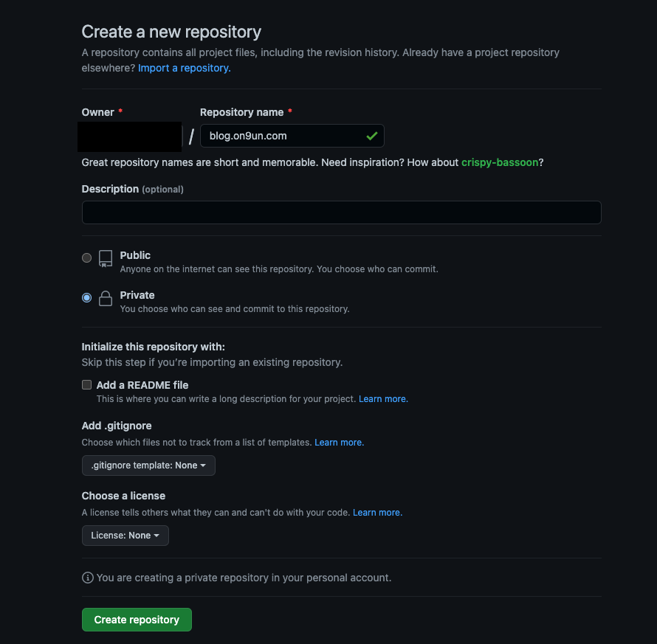Open Learn more link for README file
This screenshot has height=644, width=657.
click(383, 399)
